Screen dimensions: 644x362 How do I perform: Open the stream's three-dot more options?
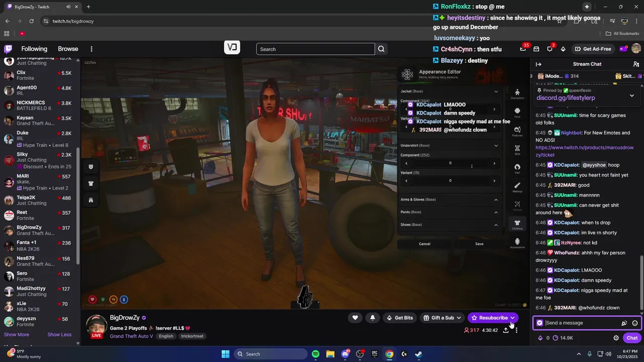516,330
